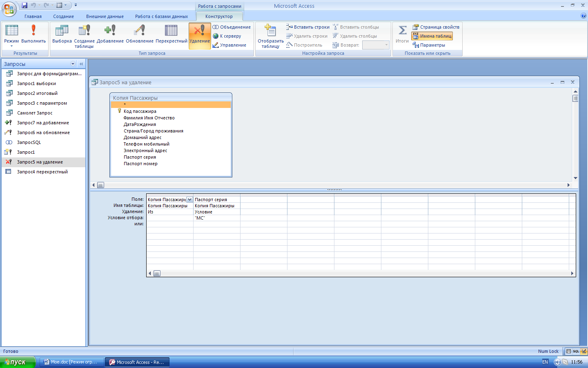Click Microsoft Access taskbar button
Image resolution: width=588 pixels, height=368 pixels.
(x=137, y=362)
